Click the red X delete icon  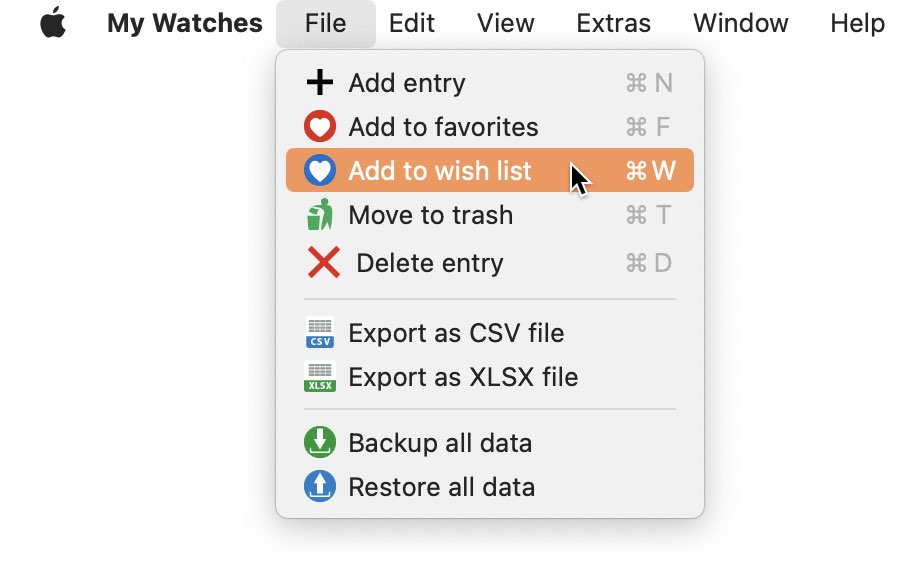323,262
